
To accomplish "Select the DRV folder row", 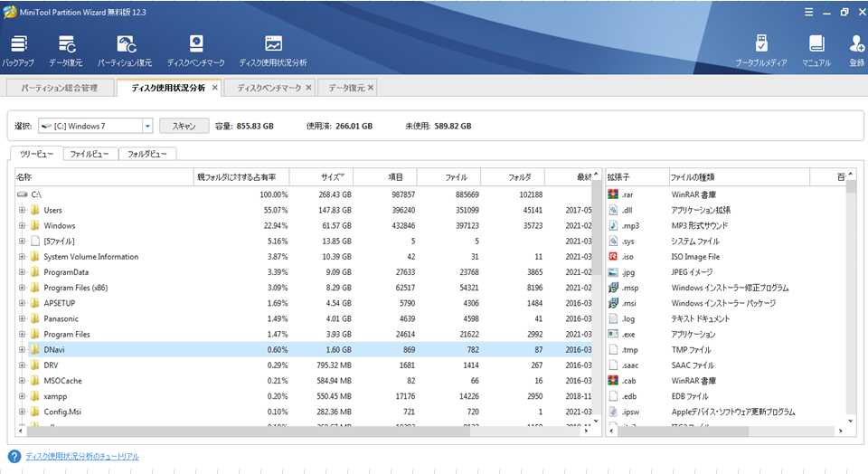I will point(304,365).
